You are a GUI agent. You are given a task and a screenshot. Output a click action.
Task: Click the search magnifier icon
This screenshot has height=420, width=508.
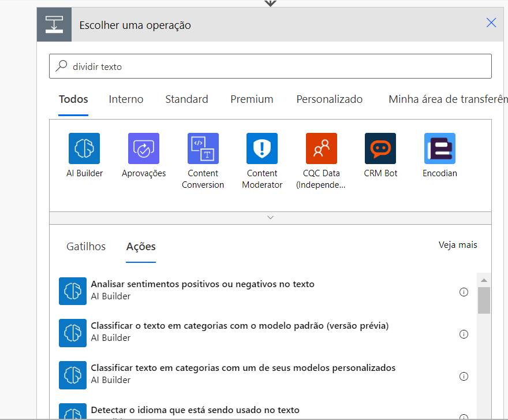pos(61,66)
